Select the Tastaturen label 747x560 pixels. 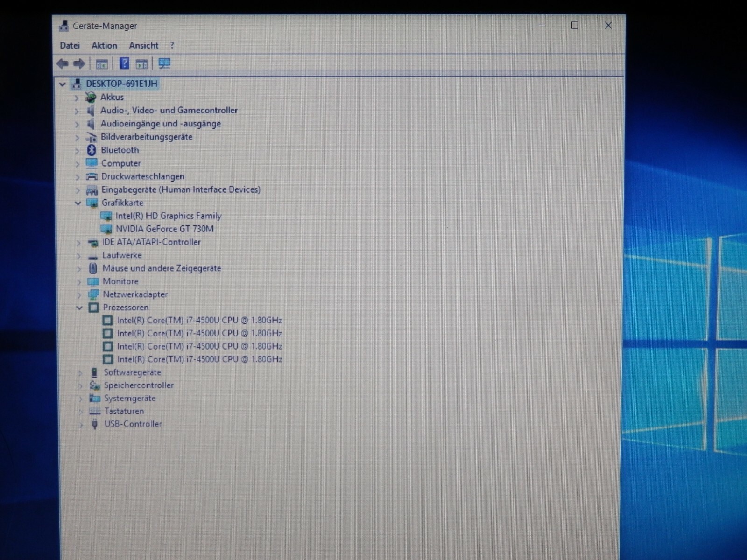point(124,411)
